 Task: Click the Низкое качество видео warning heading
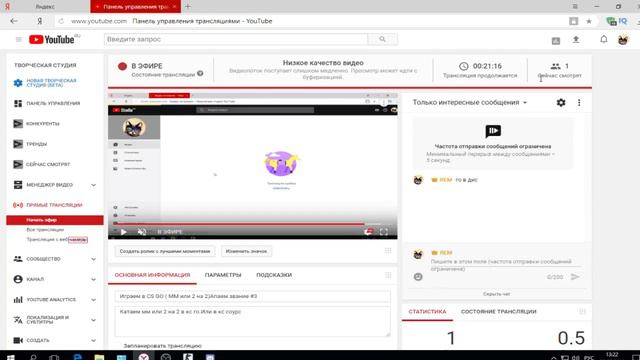pos(323,63)
